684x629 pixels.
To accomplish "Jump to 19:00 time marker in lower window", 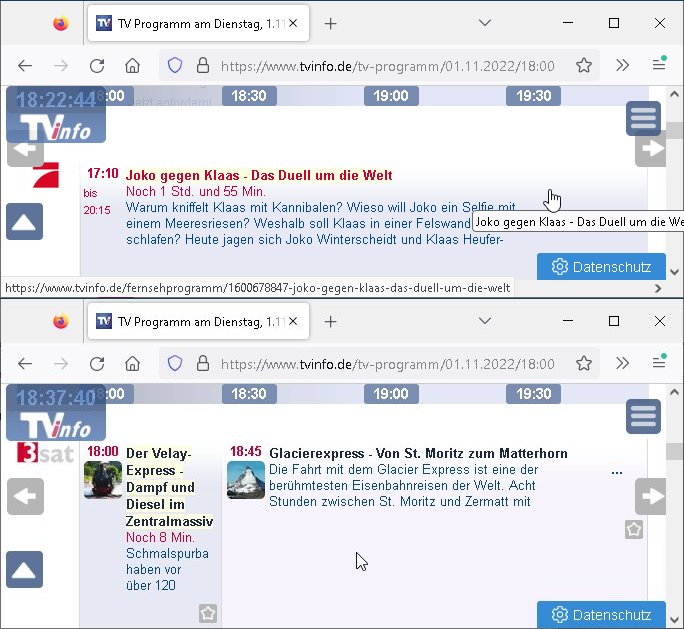I will click(x=391, y=393).
